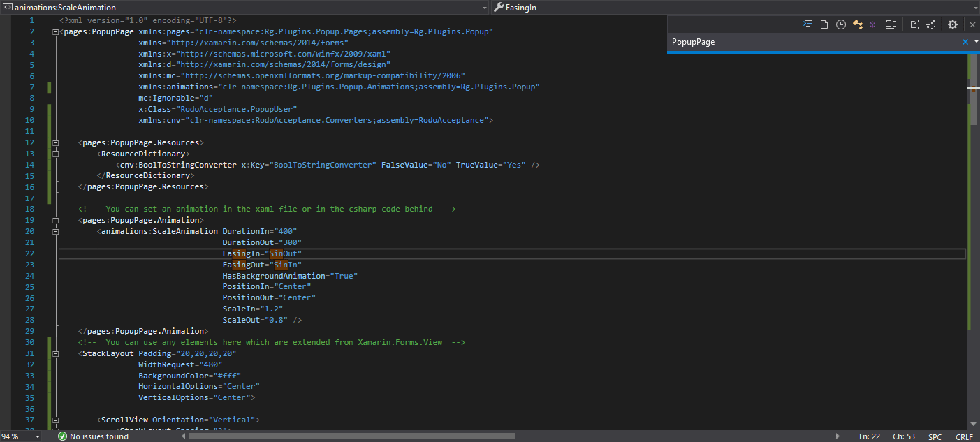
Task: Collapse pages:PopupPage.Resources block on line 12
Action: tap(55, 142)
